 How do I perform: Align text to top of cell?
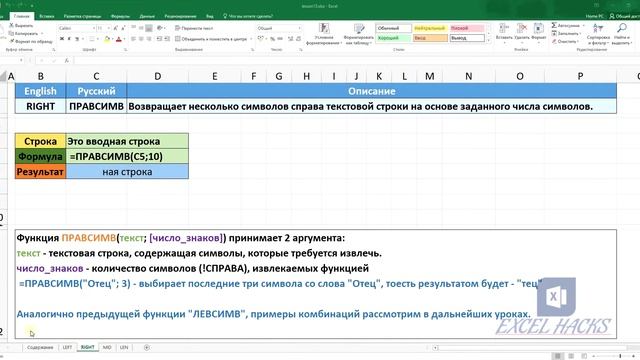click(x=133, y=28)
